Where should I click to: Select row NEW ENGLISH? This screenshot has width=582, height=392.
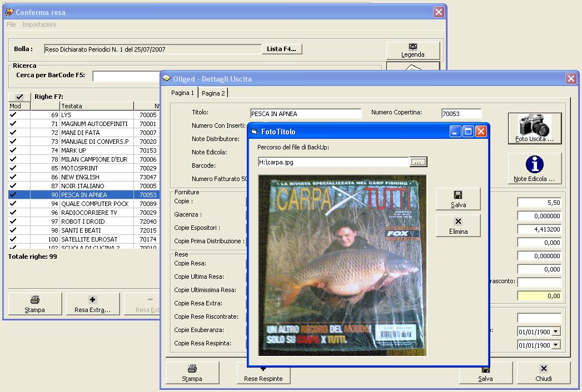pyautogui.click(x=84, y=177)
